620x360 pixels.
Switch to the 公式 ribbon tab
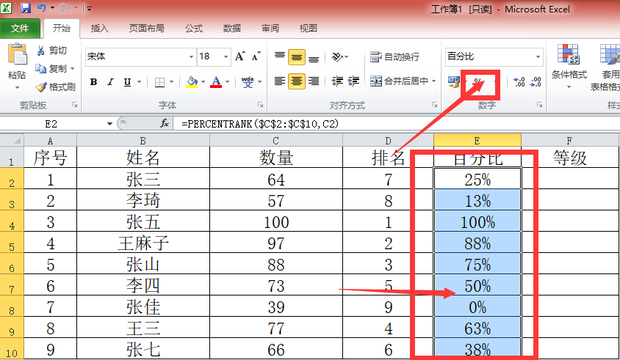[194, 28]
